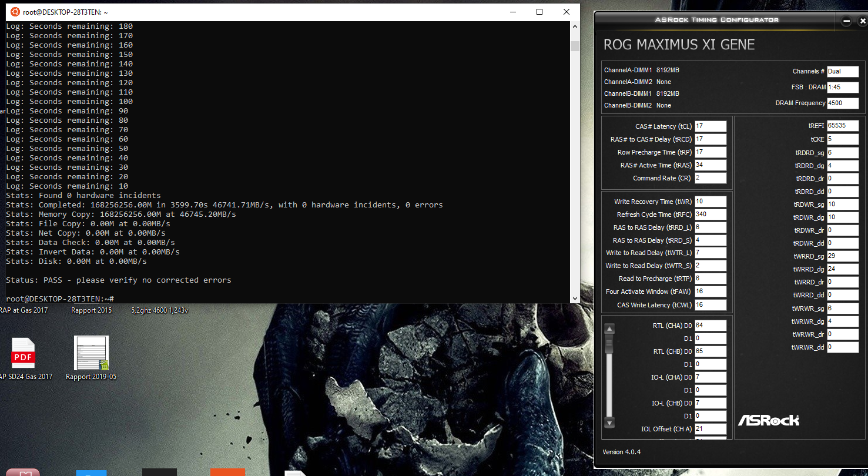This screenshot has width=868, height=476.
Task: Click the 'Stats: Found 0 hardware incidents' line
Action: 83,196
